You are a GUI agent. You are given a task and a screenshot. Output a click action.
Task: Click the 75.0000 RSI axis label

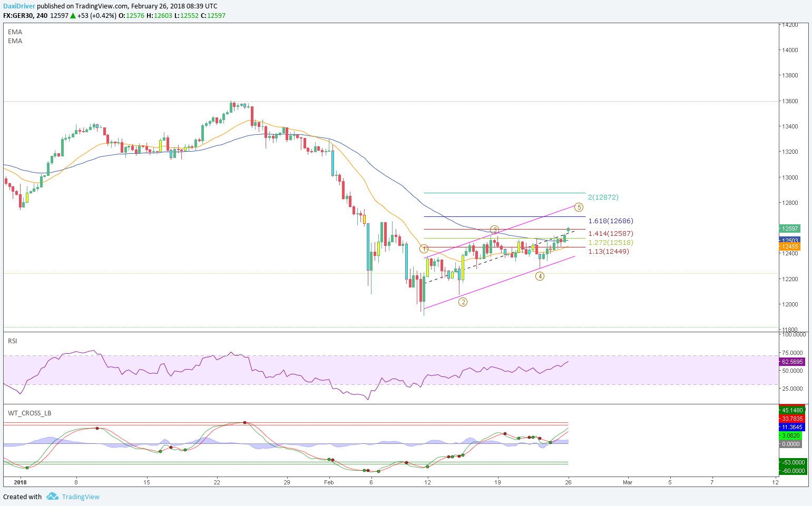coord(793,353)
